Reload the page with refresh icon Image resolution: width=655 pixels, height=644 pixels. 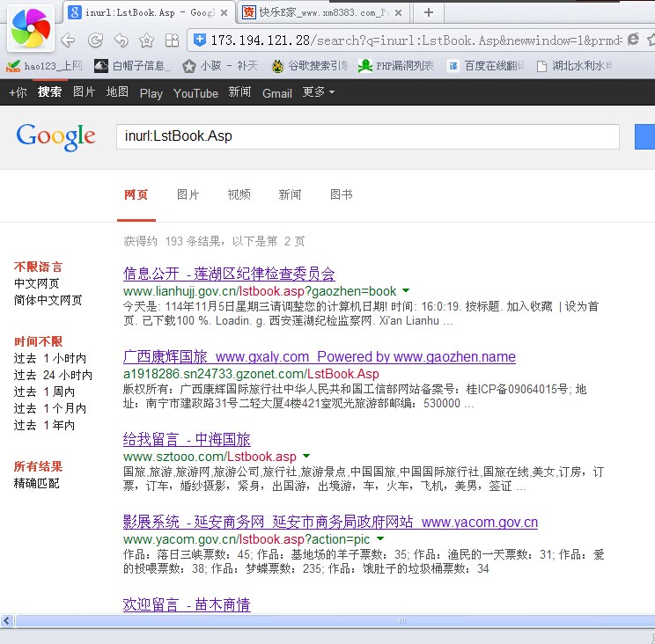(96, 40)
